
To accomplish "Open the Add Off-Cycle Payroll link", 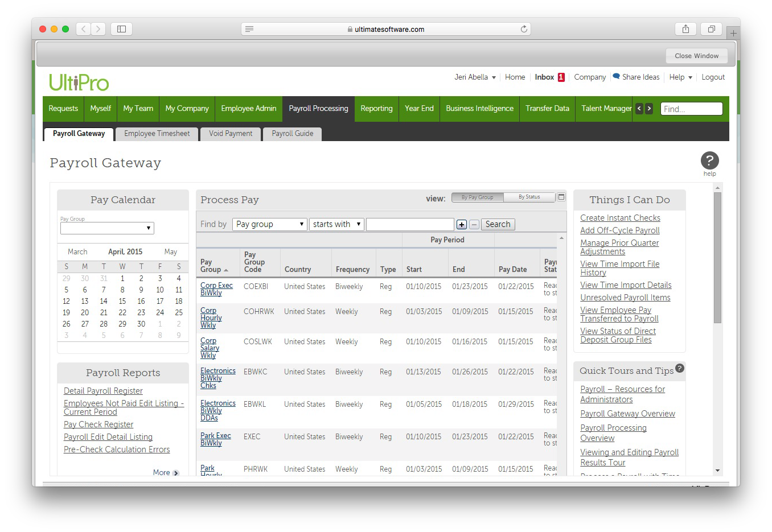I will (619, 230).
